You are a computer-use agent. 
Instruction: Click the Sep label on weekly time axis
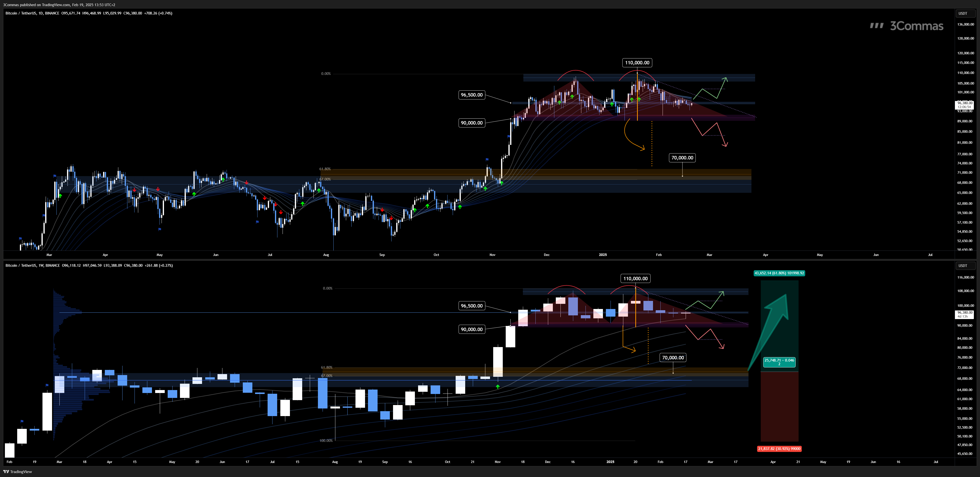[385, 462]
